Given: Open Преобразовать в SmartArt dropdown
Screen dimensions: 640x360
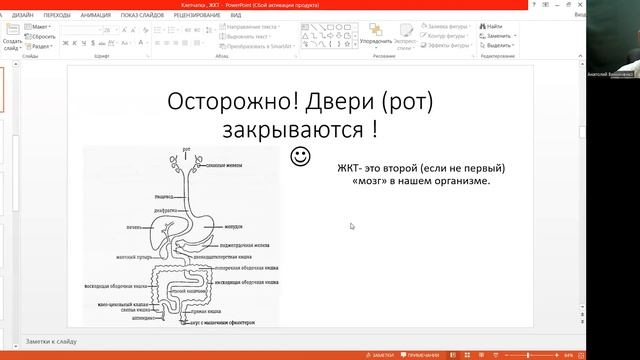Looking at the screenshot, I should click(257, 46).
